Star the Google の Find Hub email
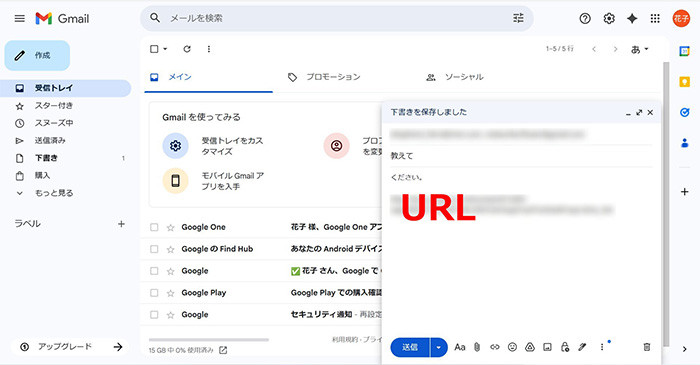The width and height of the screenshot is (700, 365). (170, 249)
